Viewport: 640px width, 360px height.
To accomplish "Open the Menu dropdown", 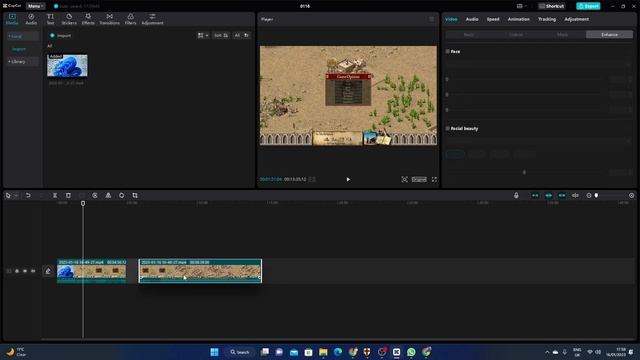I will 35,6.
